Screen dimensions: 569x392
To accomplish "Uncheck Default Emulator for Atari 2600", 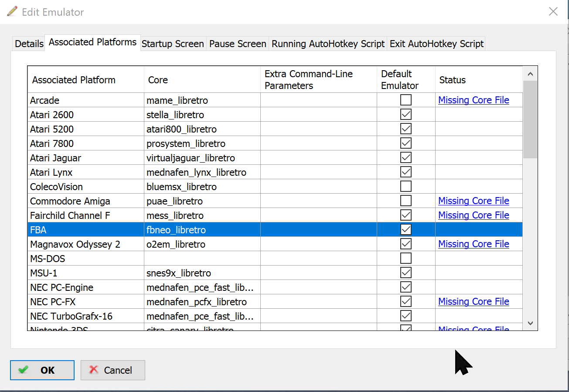I will pyautogui.click(x=406, y=114).
